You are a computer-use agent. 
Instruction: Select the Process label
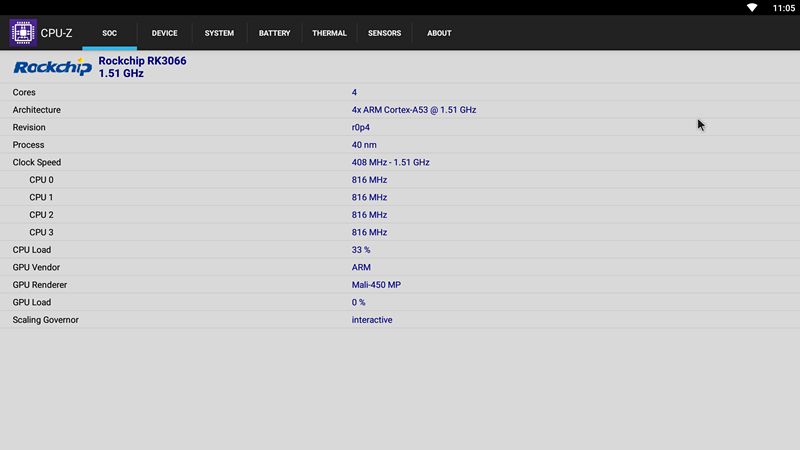coord(29,145)
